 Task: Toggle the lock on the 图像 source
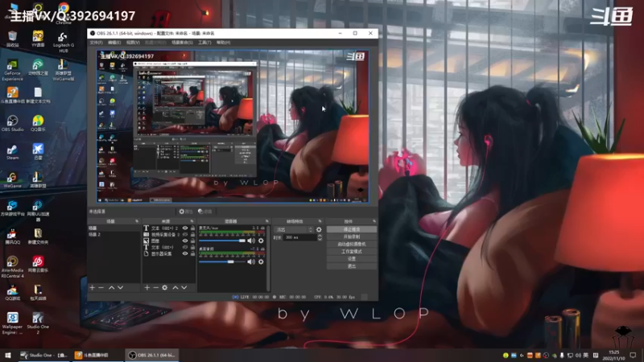192,241
